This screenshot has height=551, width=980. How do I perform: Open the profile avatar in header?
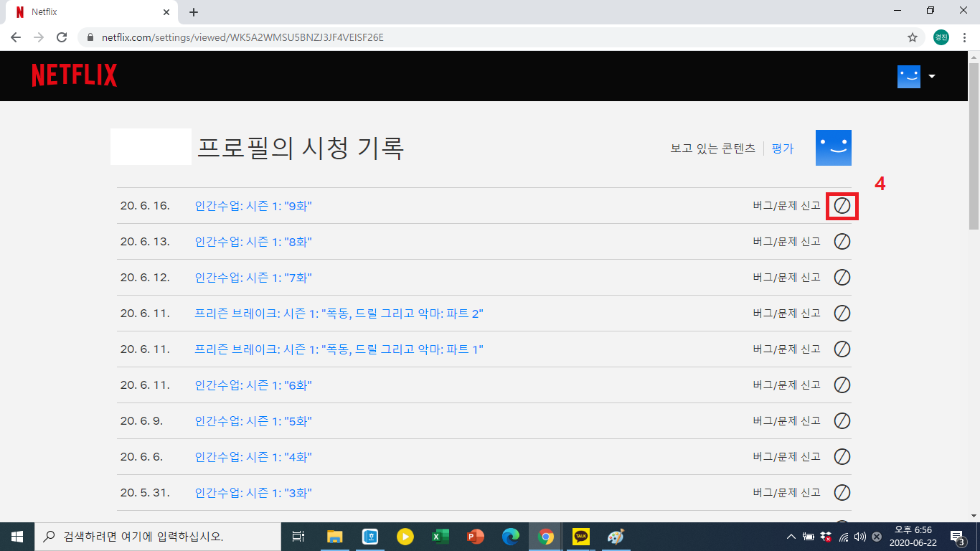(909, 76)
